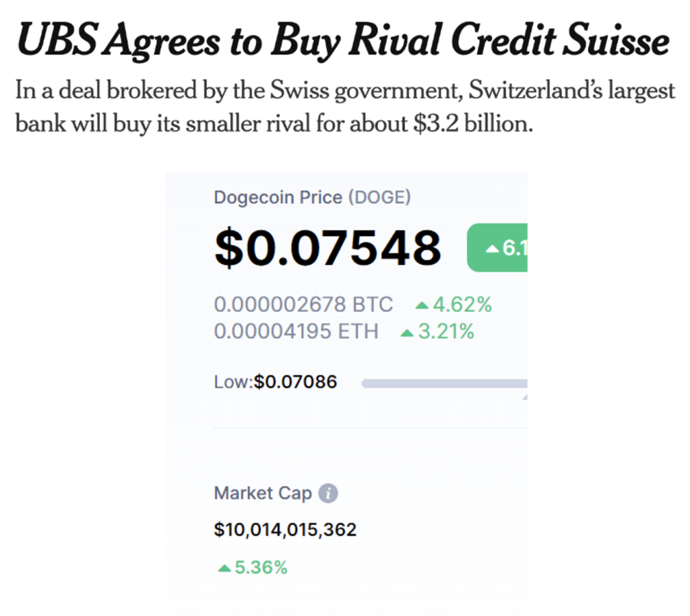Click the 3.21% ETH change percentage
Image resolution: width=690 pixels, height=616 pixels.
click(446, 332)
